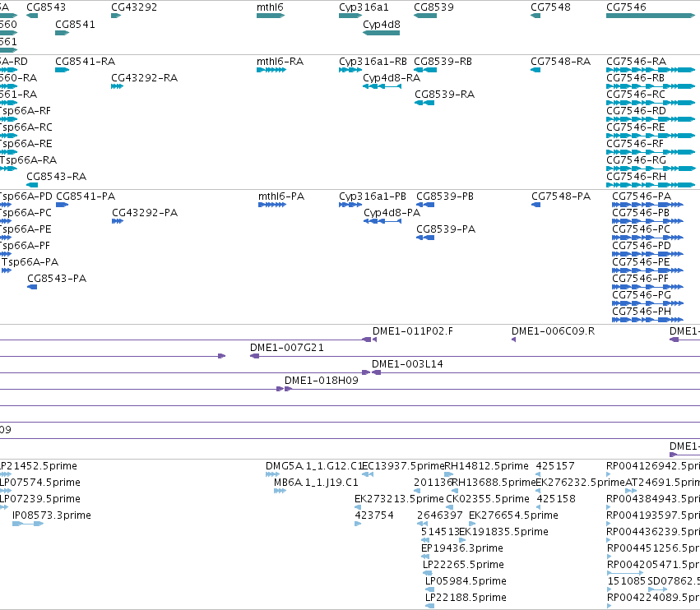Click transcript CG8539-RB
Screen dimensions: 700x610
(443, 62)
